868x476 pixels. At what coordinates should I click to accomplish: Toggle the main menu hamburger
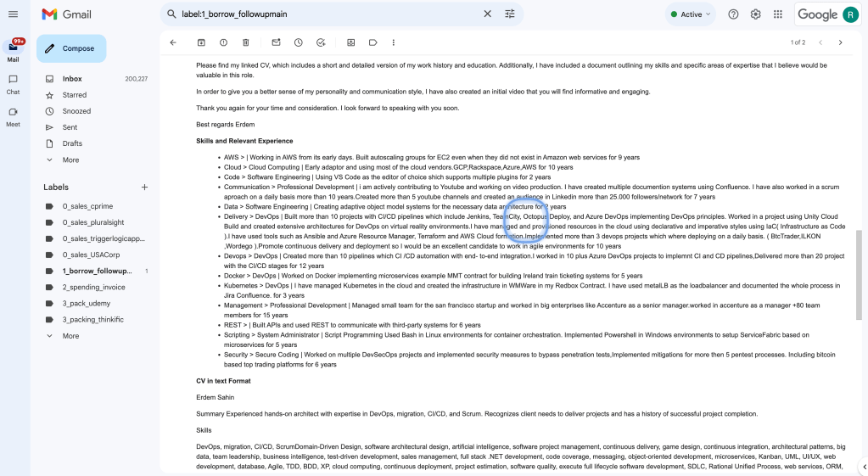pos(13,14)
